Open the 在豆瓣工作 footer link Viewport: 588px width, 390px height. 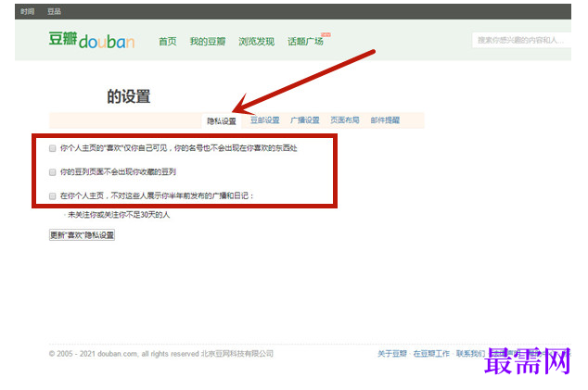(431, 354)
